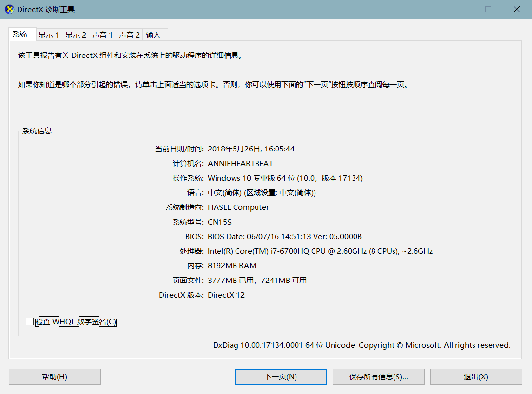Minimize the DirectX diagnostic window

460,9
